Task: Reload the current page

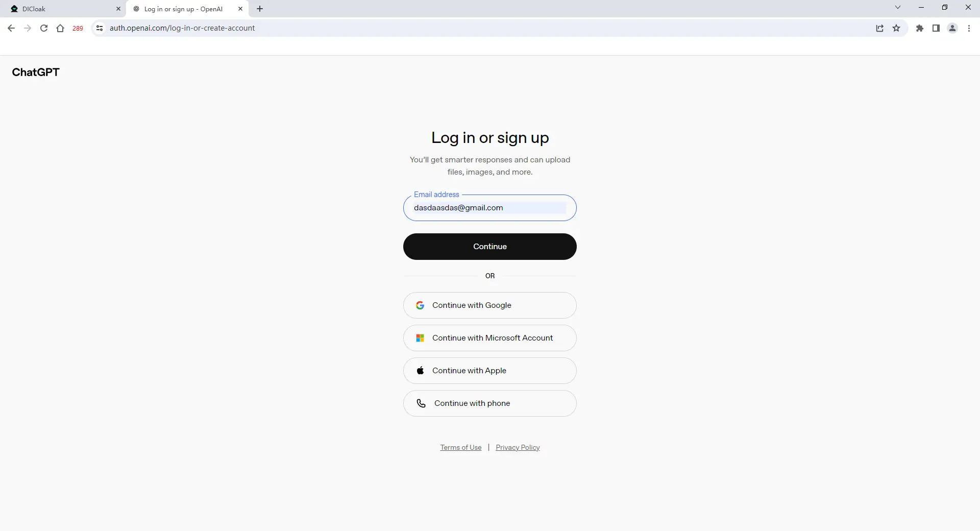Action: tap(44, 28)
